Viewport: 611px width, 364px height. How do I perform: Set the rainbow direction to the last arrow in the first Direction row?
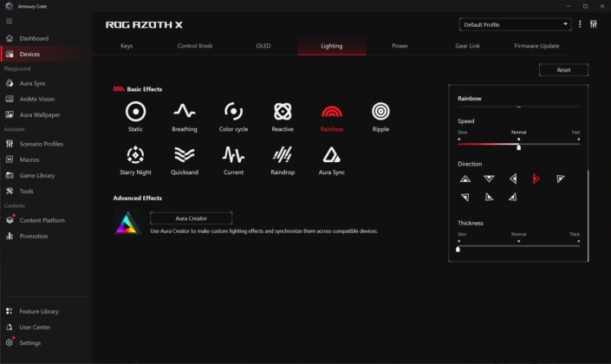click(x=561, y=179)
